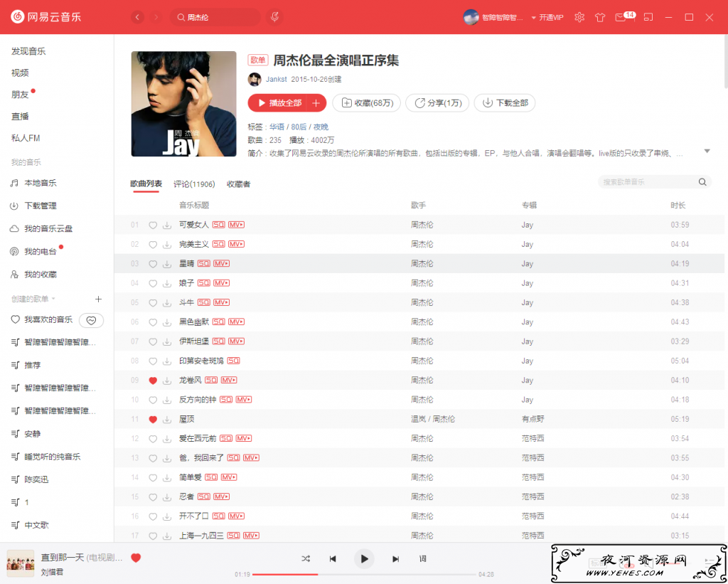Open the skin theme shirt icon

click(x=600, y=17)
